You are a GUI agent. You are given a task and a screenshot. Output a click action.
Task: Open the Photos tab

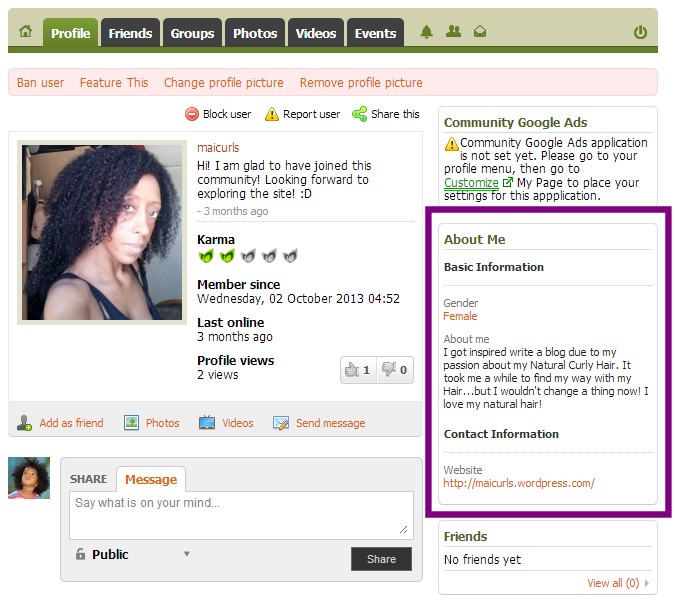tap(255, 33)
